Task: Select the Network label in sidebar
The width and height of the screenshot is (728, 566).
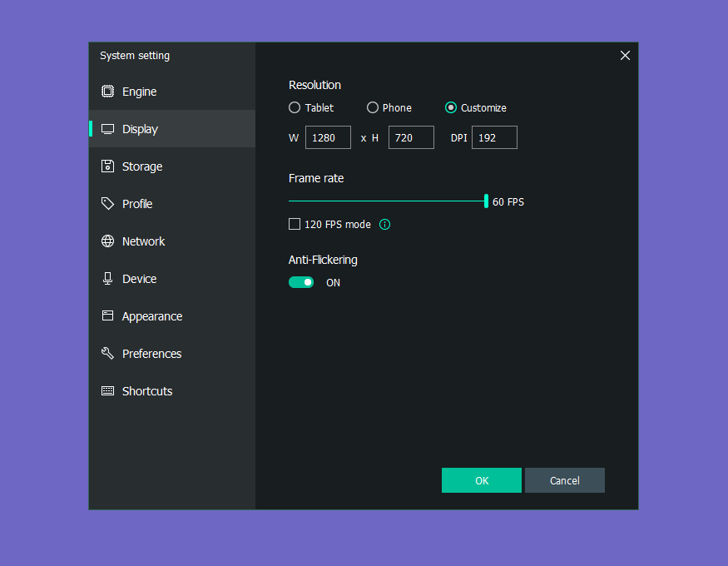Action: pos(143,241)
